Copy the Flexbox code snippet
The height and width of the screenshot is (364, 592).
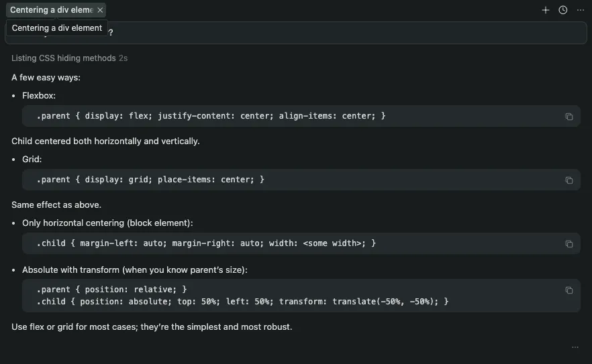click(x=569, y=117)
